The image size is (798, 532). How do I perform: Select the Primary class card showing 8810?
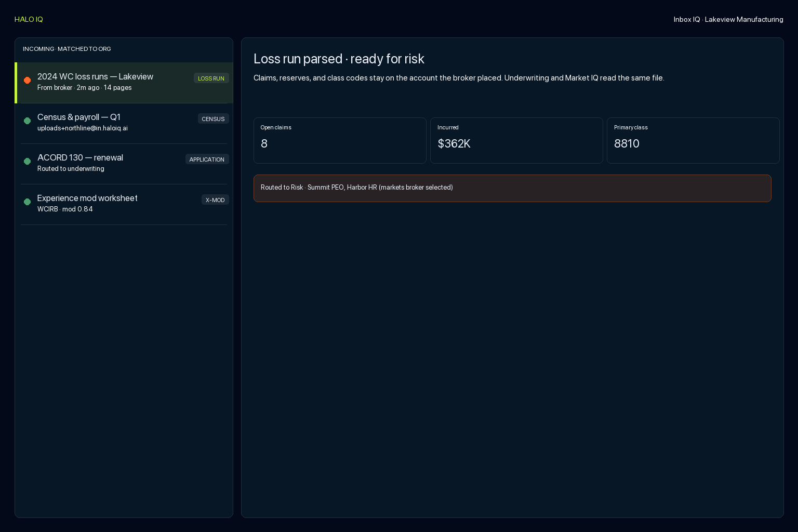(693, 140)
